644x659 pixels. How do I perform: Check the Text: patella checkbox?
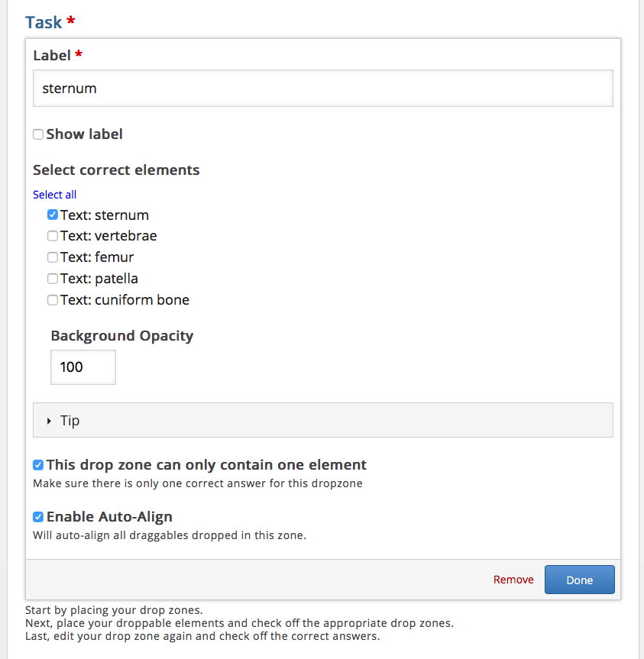pos(53,279)
